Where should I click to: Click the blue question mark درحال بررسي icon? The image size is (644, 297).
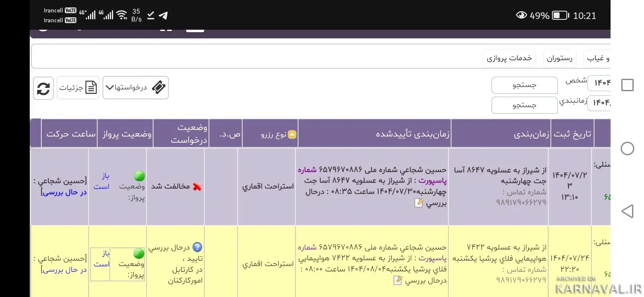(197, 247)
